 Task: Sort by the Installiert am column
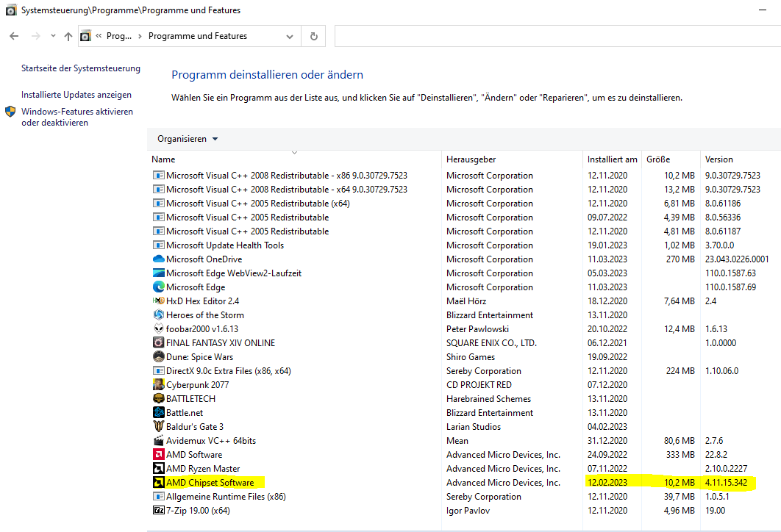pyautogui.click(x=612, y=159)
